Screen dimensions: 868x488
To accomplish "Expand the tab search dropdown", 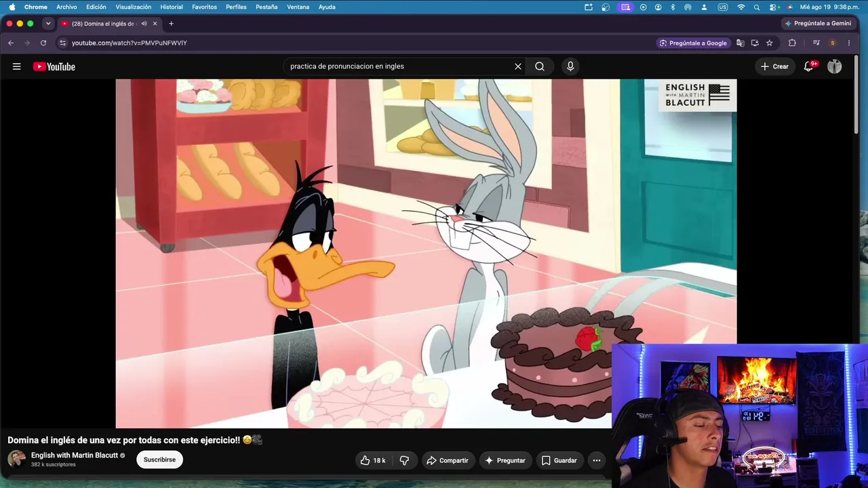I will [x=48, y=24].
